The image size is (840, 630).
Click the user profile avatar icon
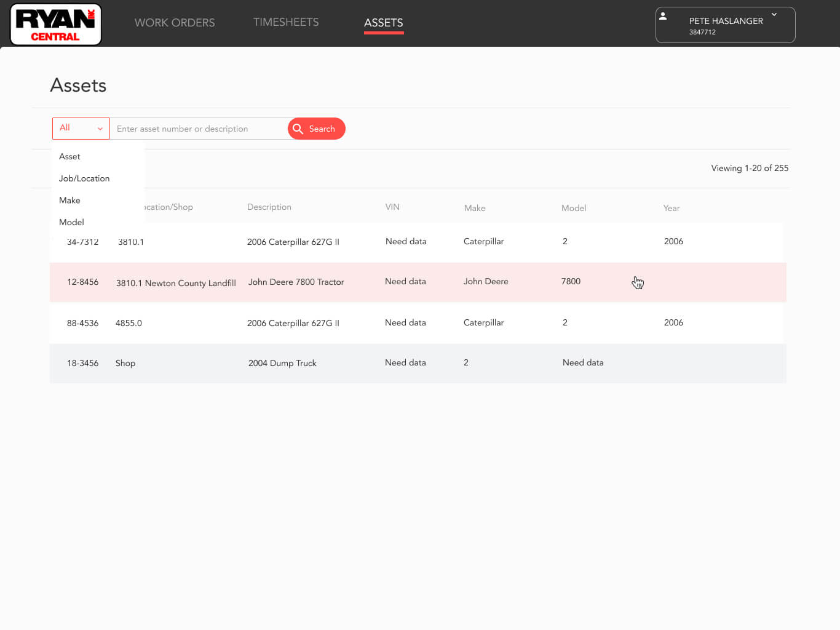tap(663, 16)
